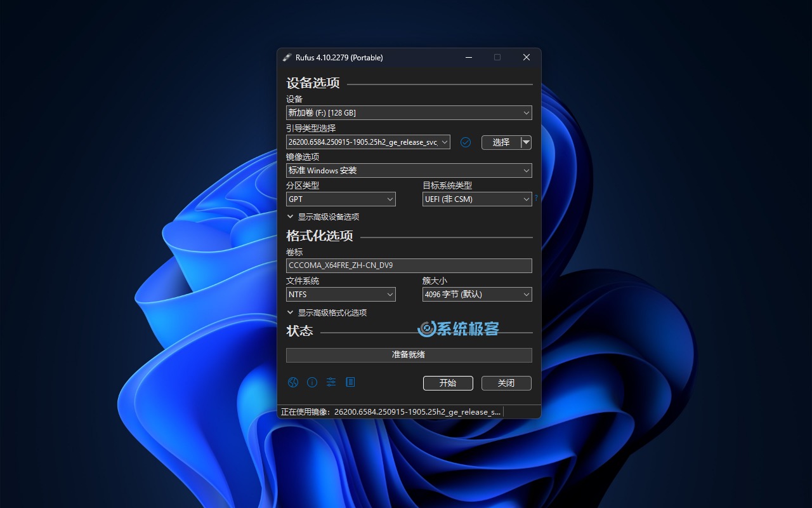Click the checkmark checksum icon
Image resolution: width=812 pixels, height=508 pixels.
click(x=466, y=142)
